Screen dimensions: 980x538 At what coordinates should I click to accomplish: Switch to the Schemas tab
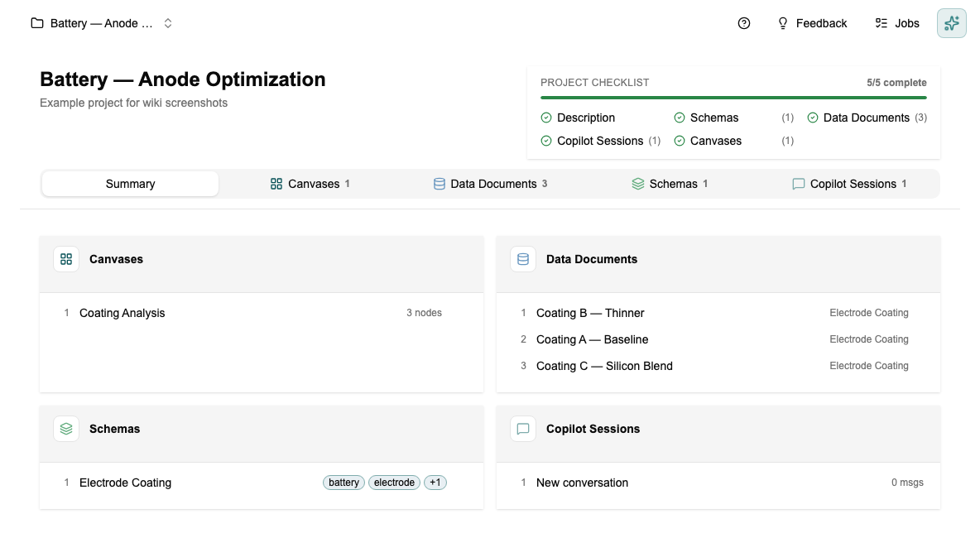[670, 184]
